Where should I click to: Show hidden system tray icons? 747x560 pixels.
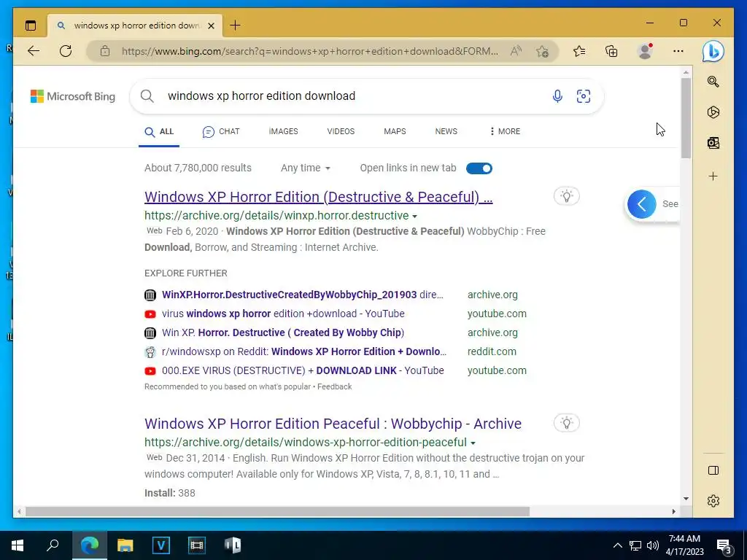coord(617,545)
